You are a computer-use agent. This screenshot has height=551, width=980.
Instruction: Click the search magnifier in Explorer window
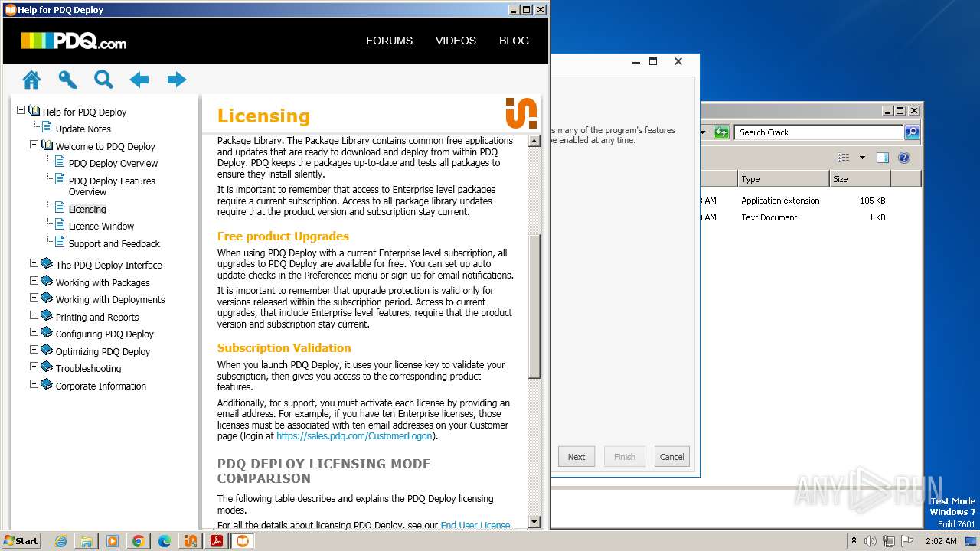pyautogui.click(x=912, y=132)
